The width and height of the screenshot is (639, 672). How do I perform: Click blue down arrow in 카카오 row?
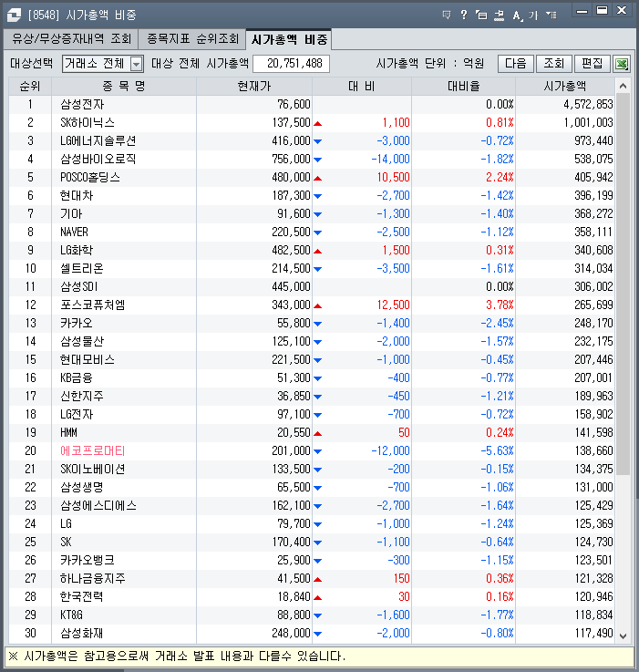tap(317, 324)
